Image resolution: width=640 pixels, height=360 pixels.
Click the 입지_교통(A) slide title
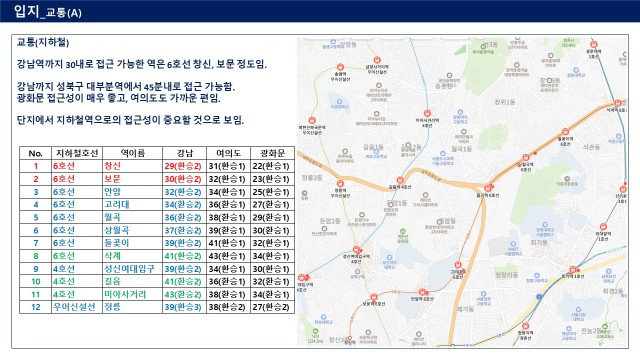click(47, 11)
